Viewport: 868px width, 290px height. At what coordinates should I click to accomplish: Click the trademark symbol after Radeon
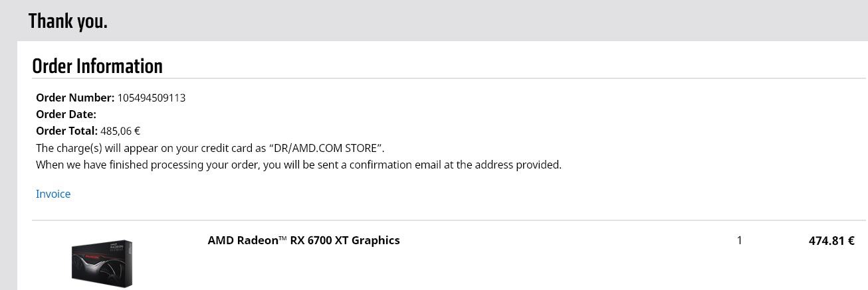(x=282, y=238)
